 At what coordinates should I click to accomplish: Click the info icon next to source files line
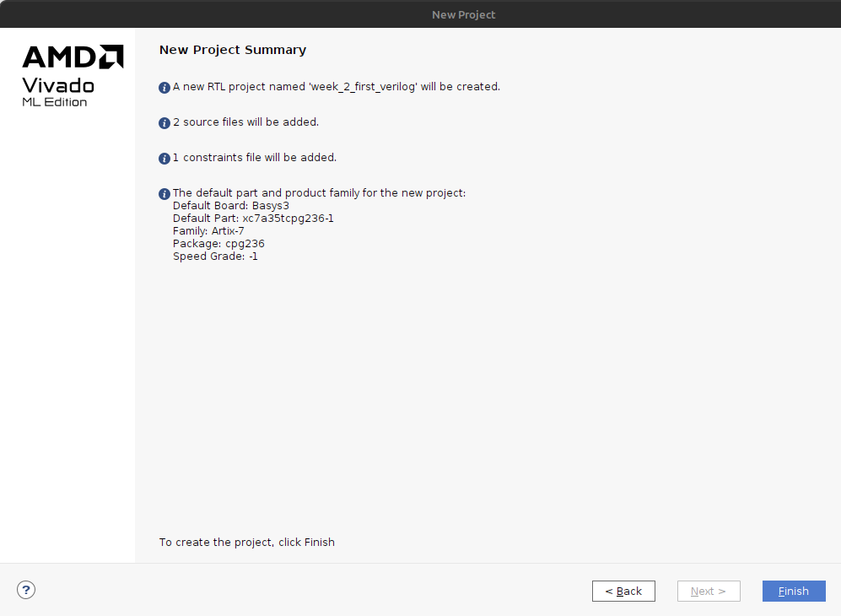(164, 123)
